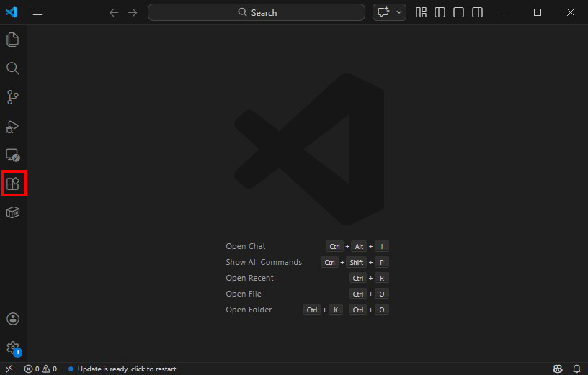The height and width of the screenshot is (375, 588).
Task: Open the Source Control panel
Action: click(x=12, y=97)
